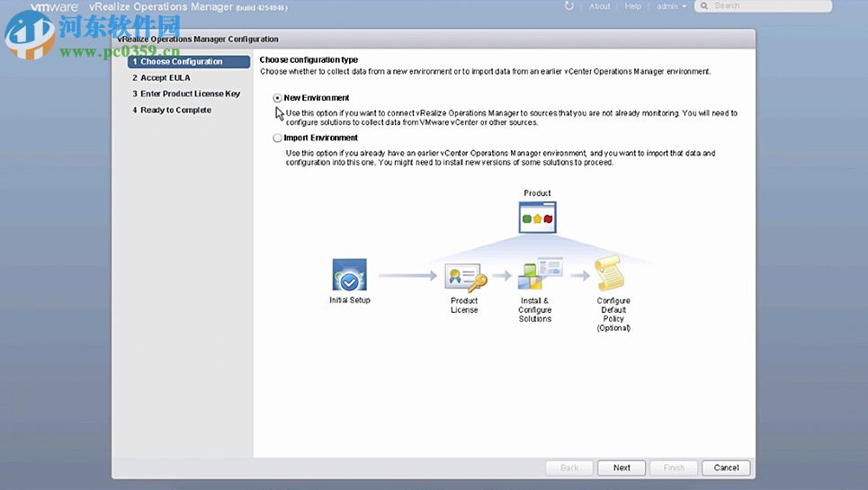This screenshot has width=868, height=490.
Task: Click the 'Choose configuration type' heading
Action: (309, 59)
